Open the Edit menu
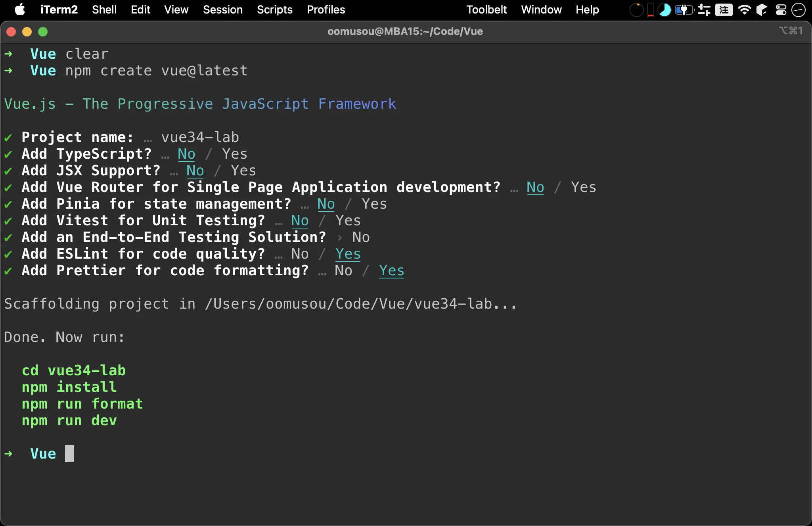This screenshot has width=812, height=526. click(140, 10)
